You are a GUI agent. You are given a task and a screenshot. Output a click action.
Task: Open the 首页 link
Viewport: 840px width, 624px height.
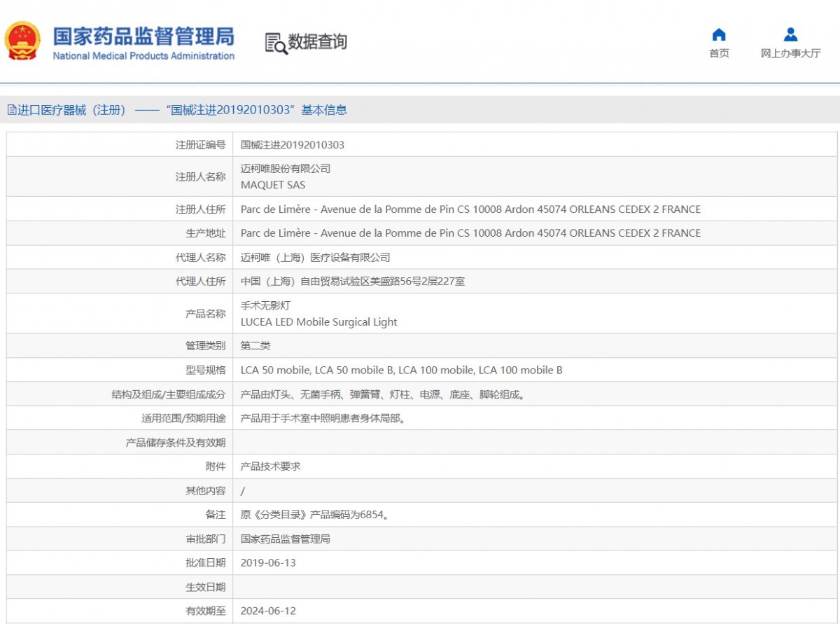pos(719,54)
